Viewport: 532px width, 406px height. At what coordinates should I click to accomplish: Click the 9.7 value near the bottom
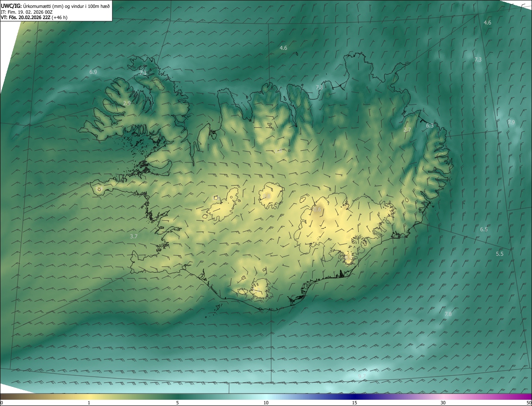pyautogui.click(x=362, y=376)
